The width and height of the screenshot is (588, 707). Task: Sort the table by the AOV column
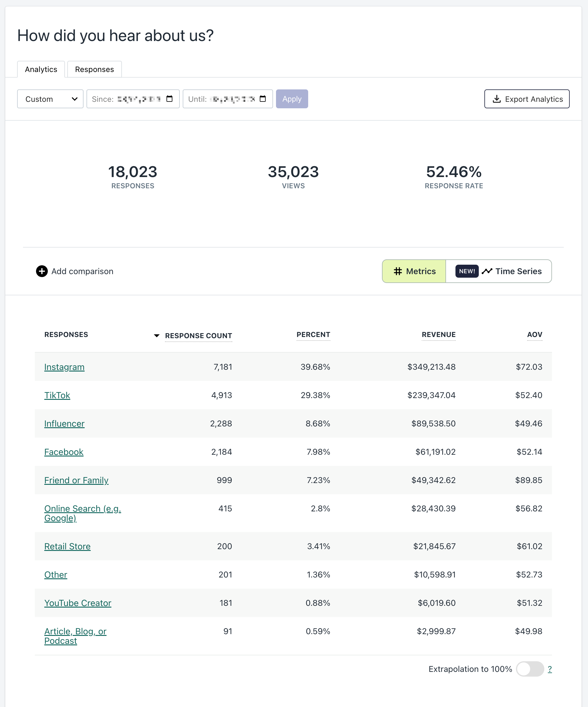(535, 335)
